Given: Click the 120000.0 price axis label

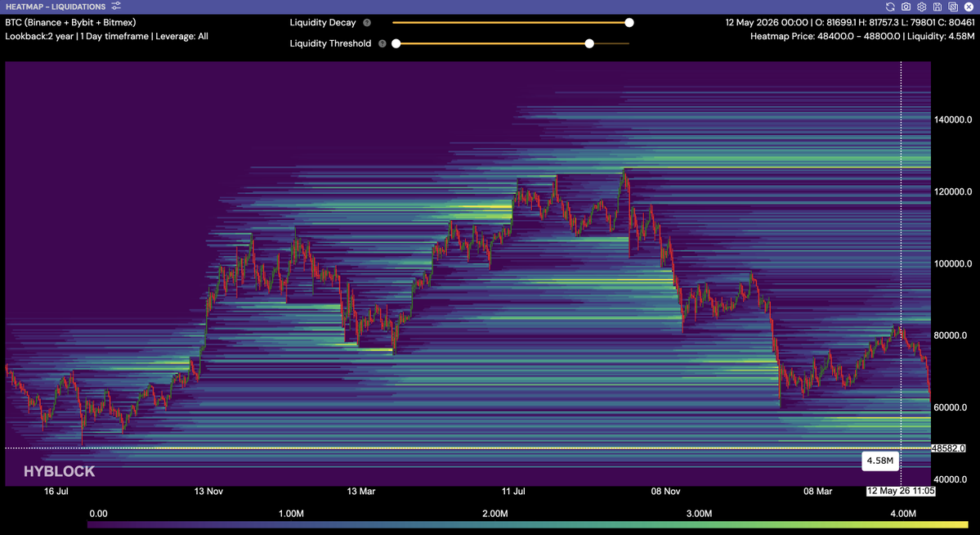Looking at the screenshot, I should tap(953, 191).
